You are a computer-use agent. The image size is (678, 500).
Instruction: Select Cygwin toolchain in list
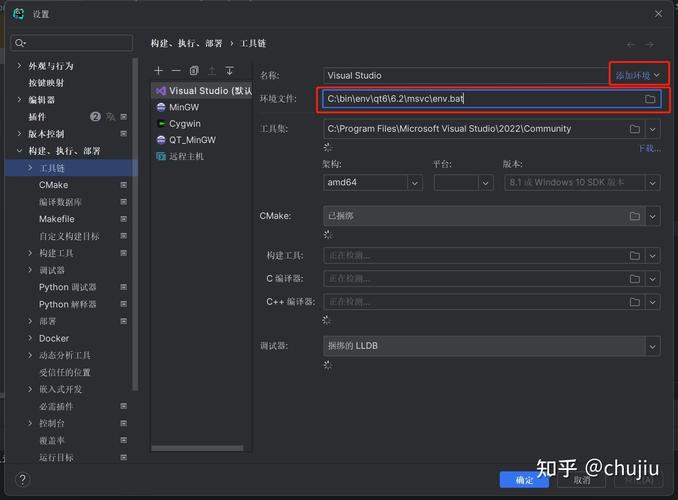click(x=201, y=124)
